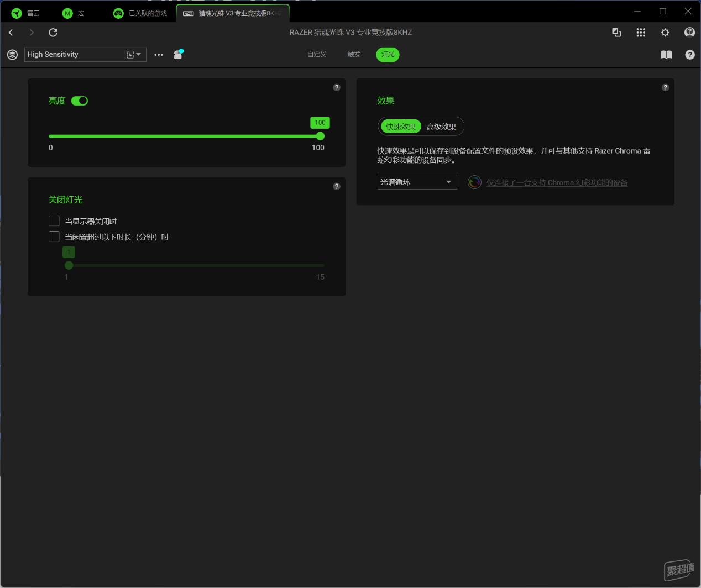Click the switch-window icon left of apps grid
This screenshot has height=588, width=701.
[616, 33]
